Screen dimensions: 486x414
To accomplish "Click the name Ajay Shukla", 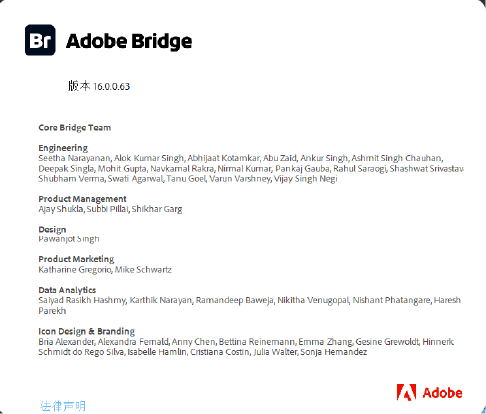I will tap(61, 209).
